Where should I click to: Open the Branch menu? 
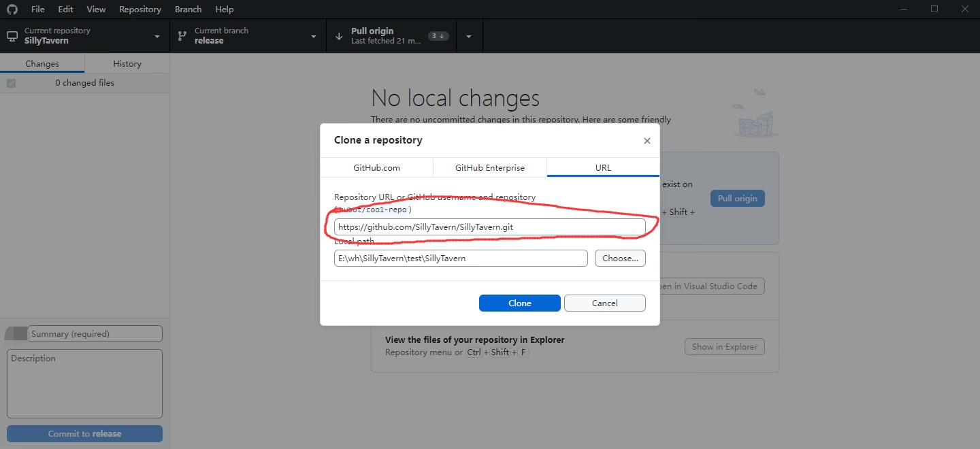pos(188,10)
